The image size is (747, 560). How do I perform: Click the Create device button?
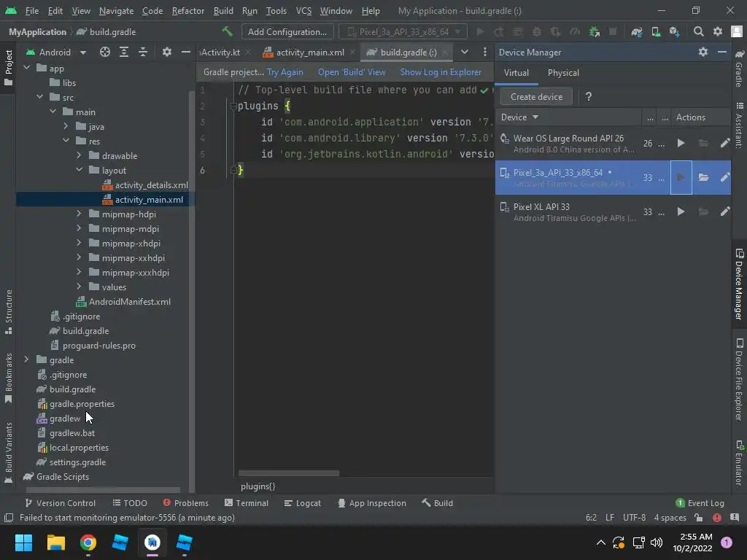pos(536,97)
